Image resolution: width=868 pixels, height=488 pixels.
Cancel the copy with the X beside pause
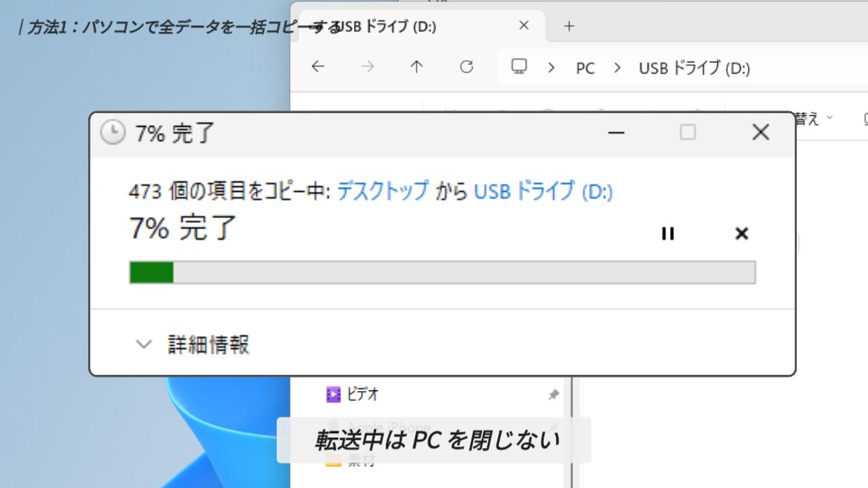click(741, 234)
